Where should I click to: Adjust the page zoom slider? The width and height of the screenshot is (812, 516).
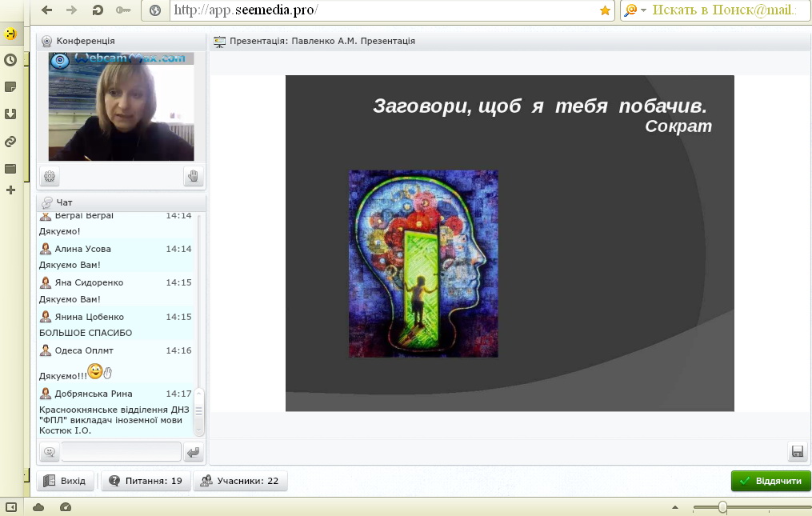point(723,507)
